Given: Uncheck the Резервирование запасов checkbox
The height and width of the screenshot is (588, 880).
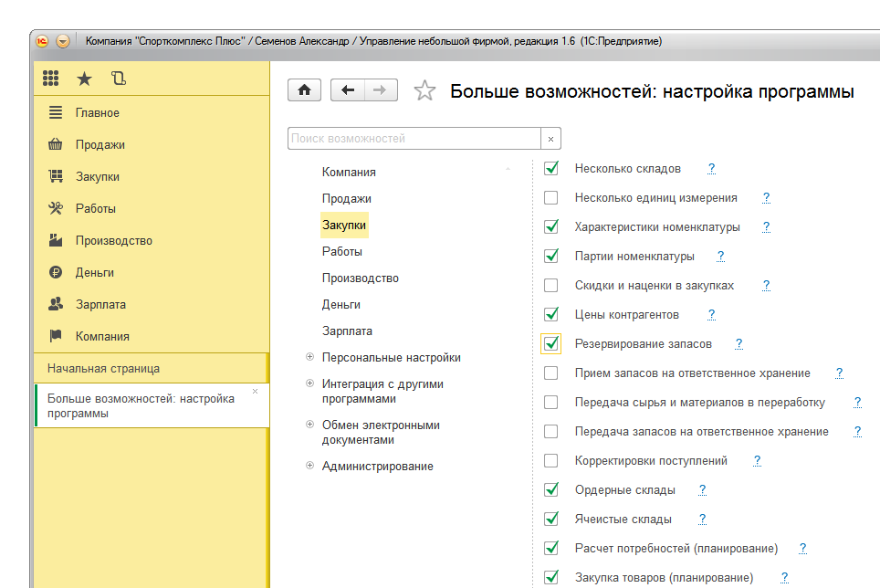Looking at the screenshot, I should [x=550, y=344].
